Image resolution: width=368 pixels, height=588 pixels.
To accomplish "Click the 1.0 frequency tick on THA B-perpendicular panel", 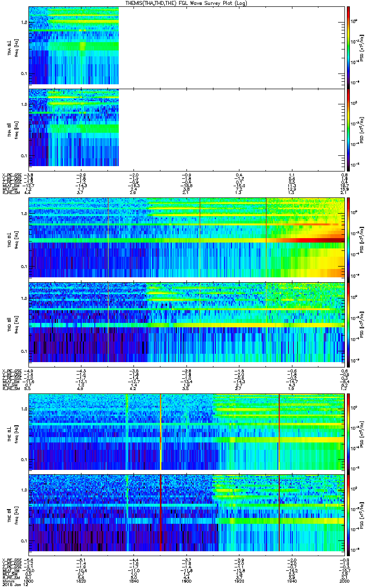I will [24, 23].
